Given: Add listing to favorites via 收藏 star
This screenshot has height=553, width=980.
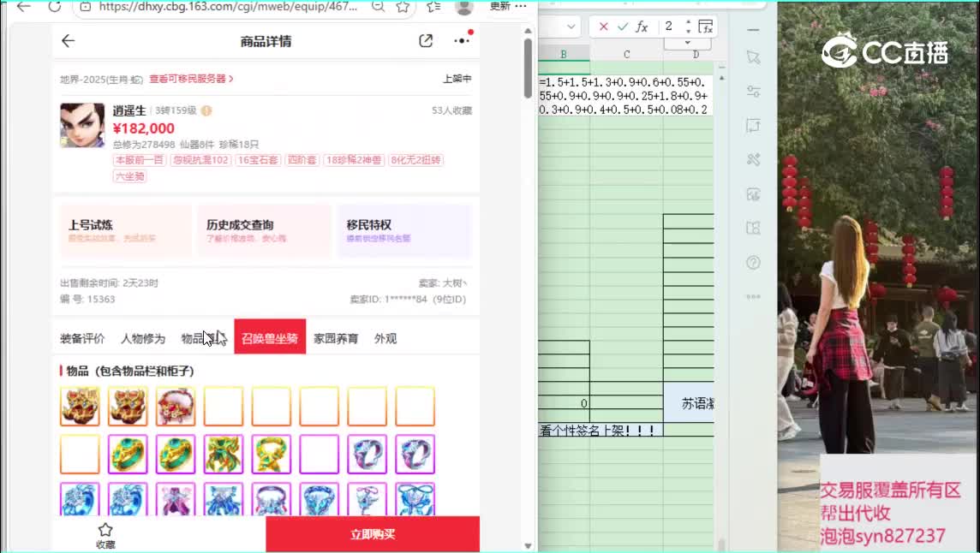Looking at the screenshot, I should tap(105, 534).
